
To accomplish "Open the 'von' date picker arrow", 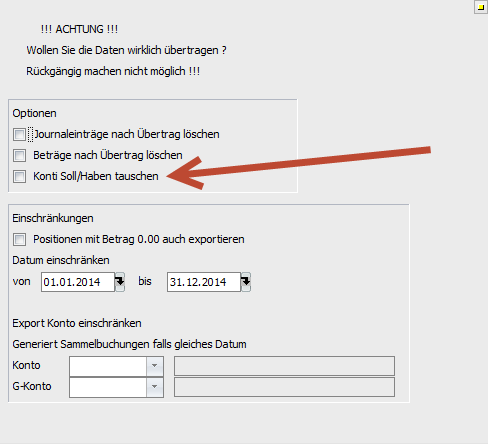I will (120, 282).
